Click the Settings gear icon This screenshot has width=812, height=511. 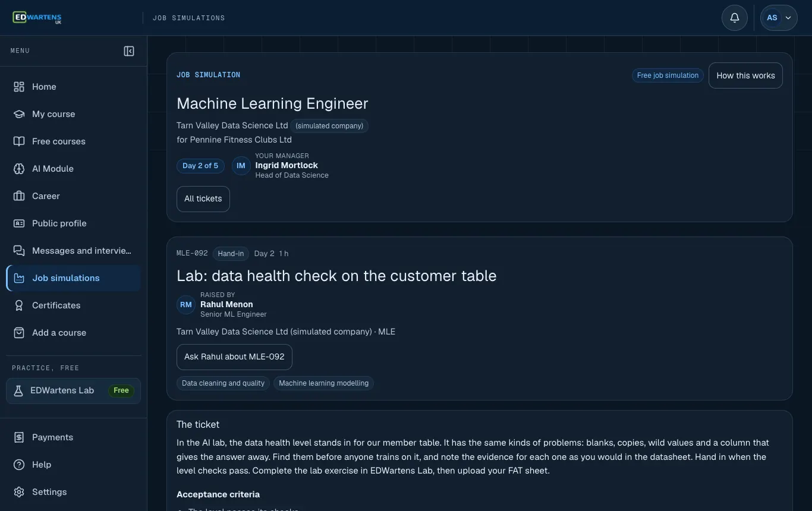point(19,492)
